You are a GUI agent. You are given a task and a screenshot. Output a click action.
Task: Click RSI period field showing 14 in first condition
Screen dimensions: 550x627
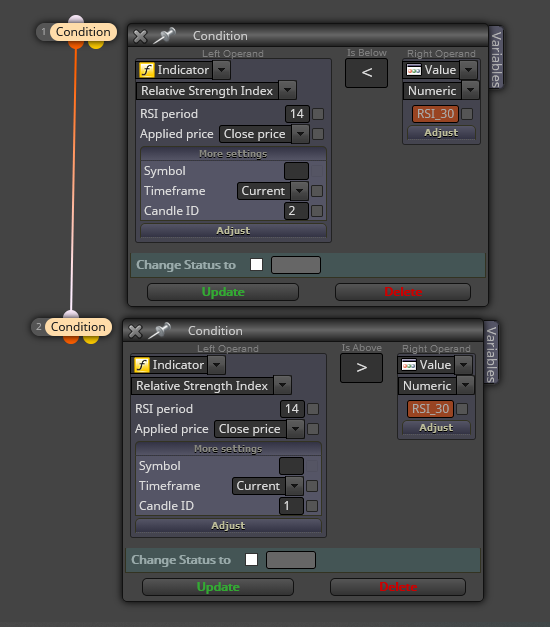click(297, 114)
